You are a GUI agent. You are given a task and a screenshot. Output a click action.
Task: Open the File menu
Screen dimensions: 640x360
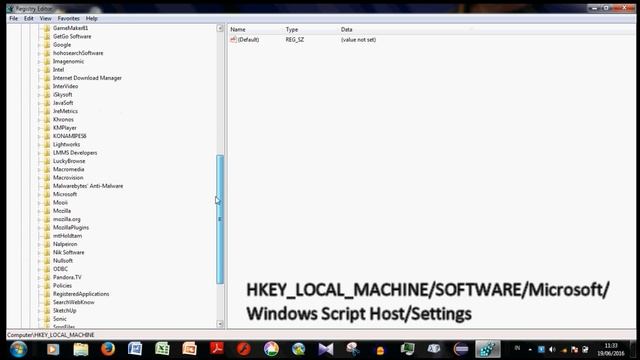pyautogui.click(x=13, y=18)
